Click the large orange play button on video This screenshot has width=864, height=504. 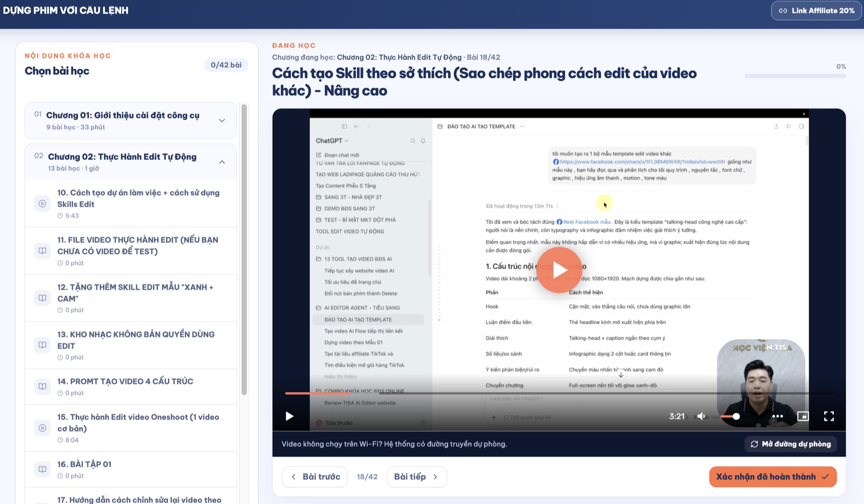[559, 270]
